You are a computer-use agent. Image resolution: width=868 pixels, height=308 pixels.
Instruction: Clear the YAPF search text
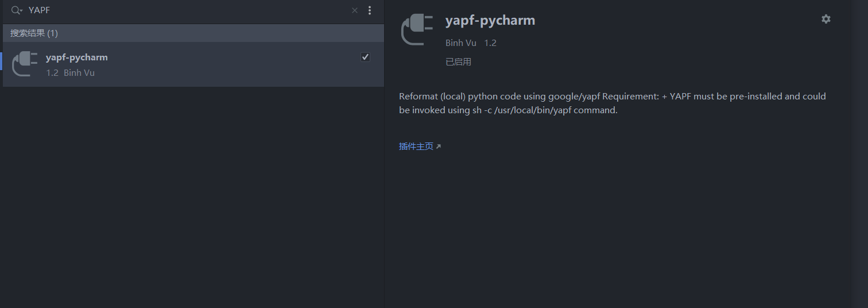click(355, 10)
